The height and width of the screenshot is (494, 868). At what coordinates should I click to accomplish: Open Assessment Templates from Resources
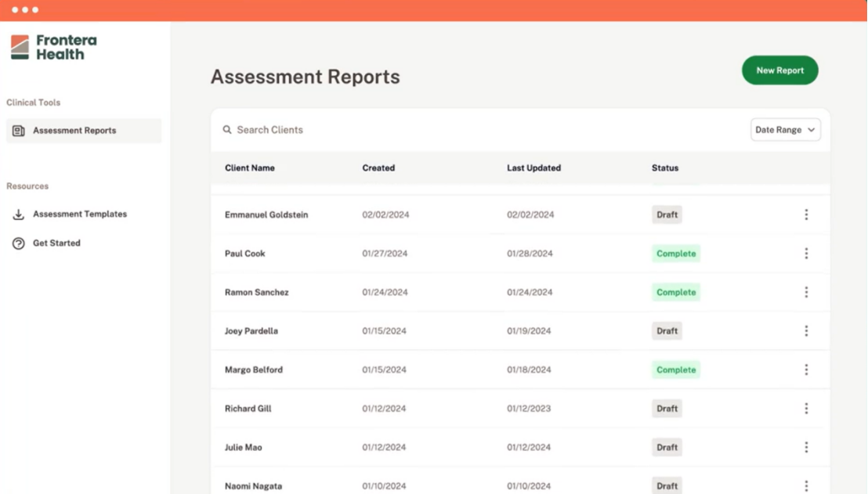tap(79, 215)
